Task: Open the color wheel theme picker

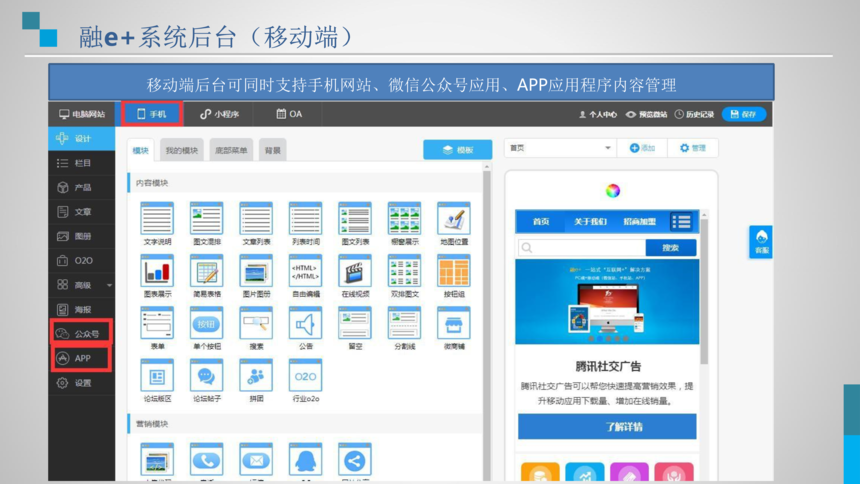Action: pyautogui.click(x=613, y=191)
